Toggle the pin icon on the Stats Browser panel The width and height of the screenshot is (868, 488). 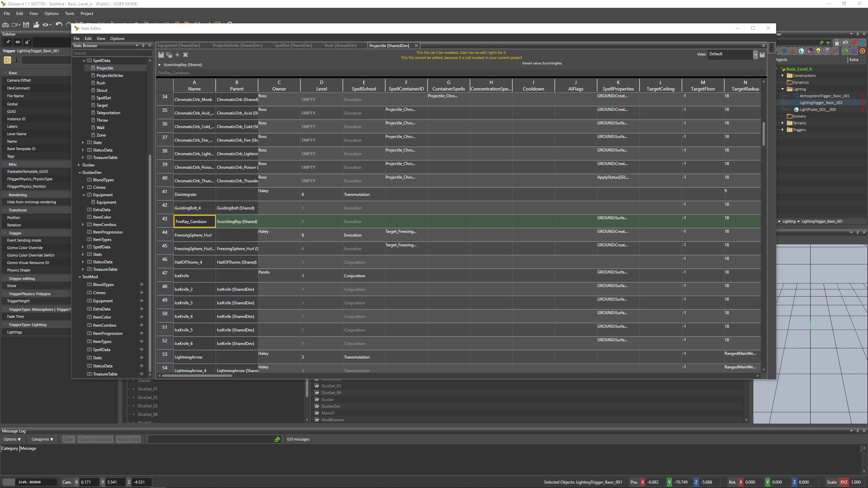pyautogui.click(x=143, y=45)
